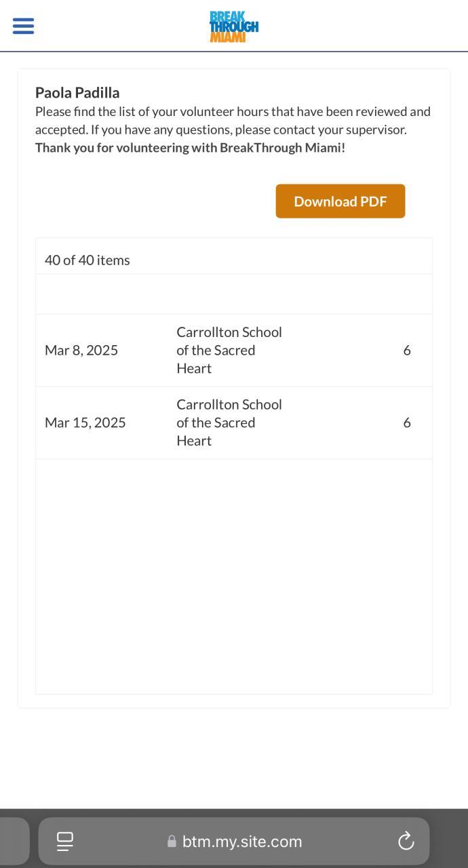Tap the "Please find the list" paragraph
Viewport: 468px width, 868px height.
click(233, 120)
